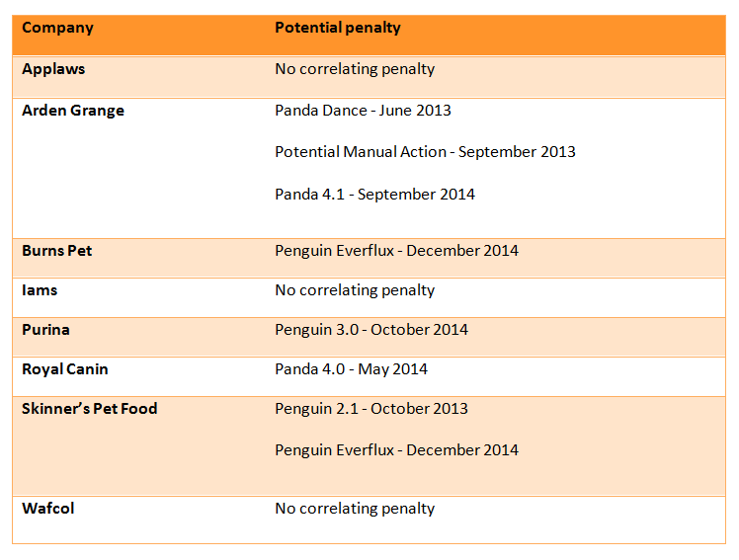This screenshot has height=560, width=739.
Task: Select Penguin 2.1 - October 2013 entry
Action: pos(371,409)
